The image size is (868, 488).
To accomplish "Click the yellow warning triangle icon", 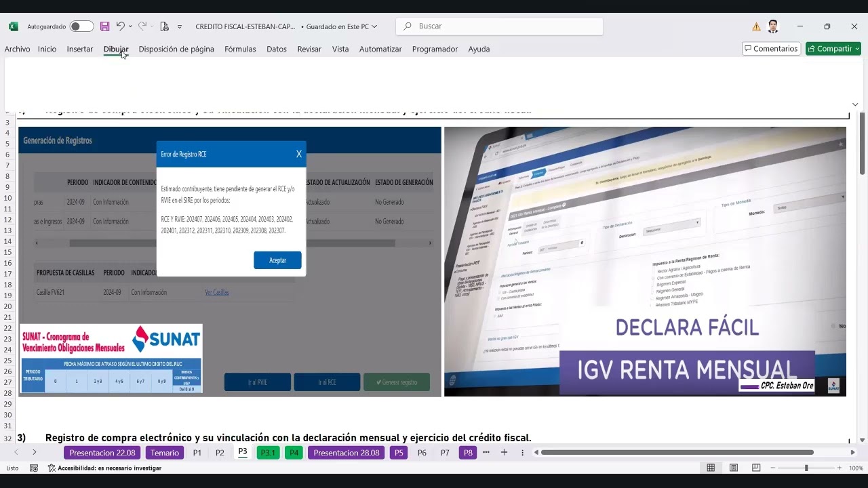I will (756, 26).
